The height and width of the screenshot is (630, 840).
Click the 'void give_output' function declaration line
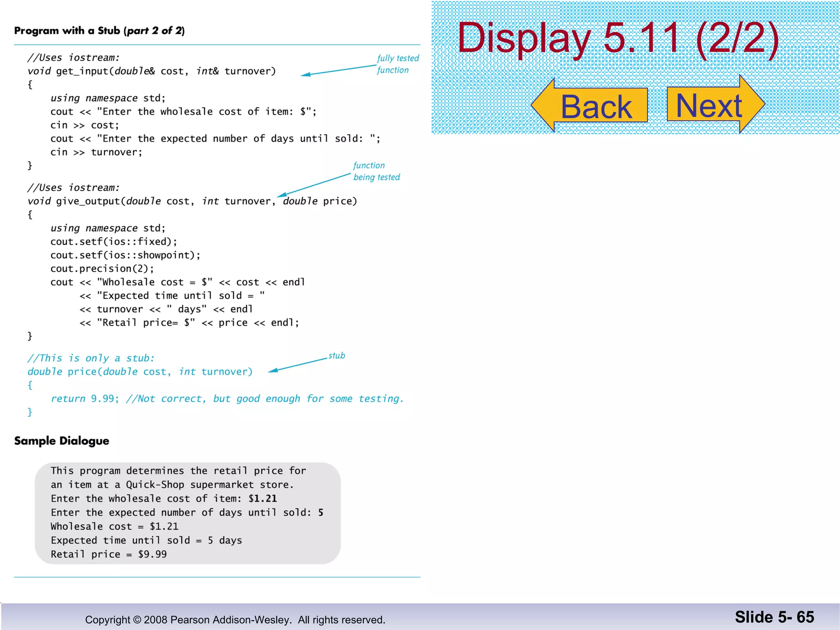point(192,201)
